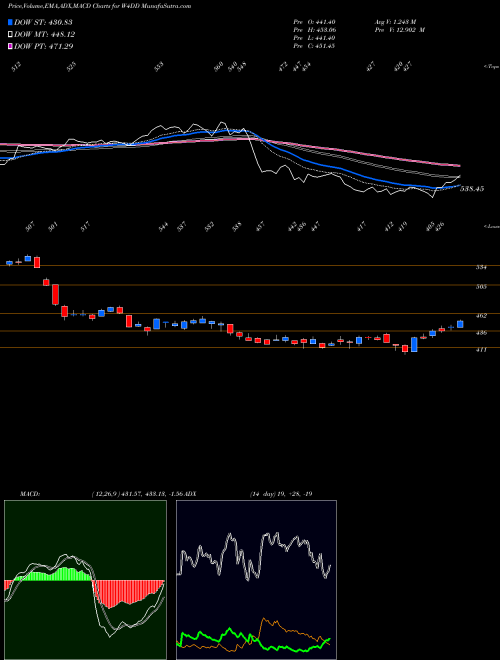
Task: Click the 'Pre L: 441.40' value
Action: tap(314, 38)
